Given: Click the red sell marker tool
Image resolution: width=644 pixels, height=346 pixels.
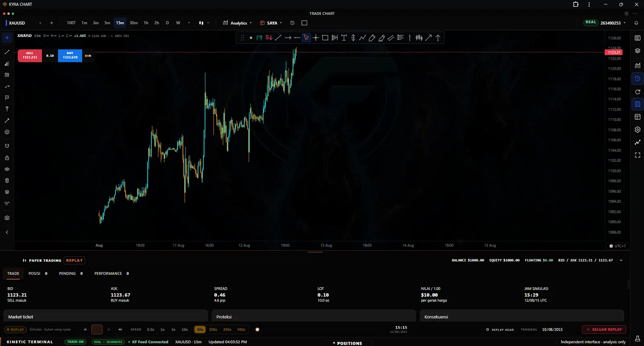Looking at the screenshot, I should [269, 37].
